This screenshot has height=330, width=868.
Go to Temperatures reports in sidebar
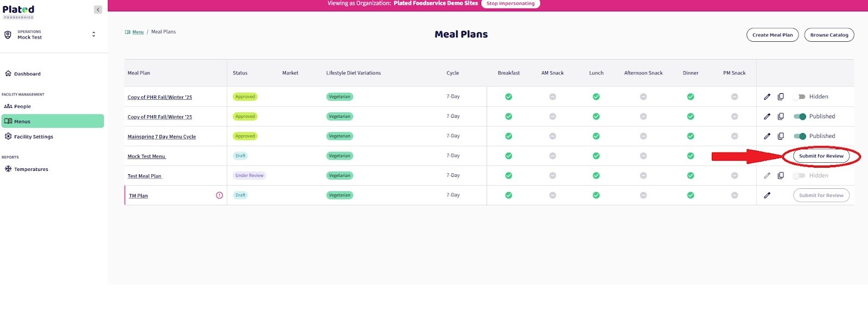(x=31, y=169)
